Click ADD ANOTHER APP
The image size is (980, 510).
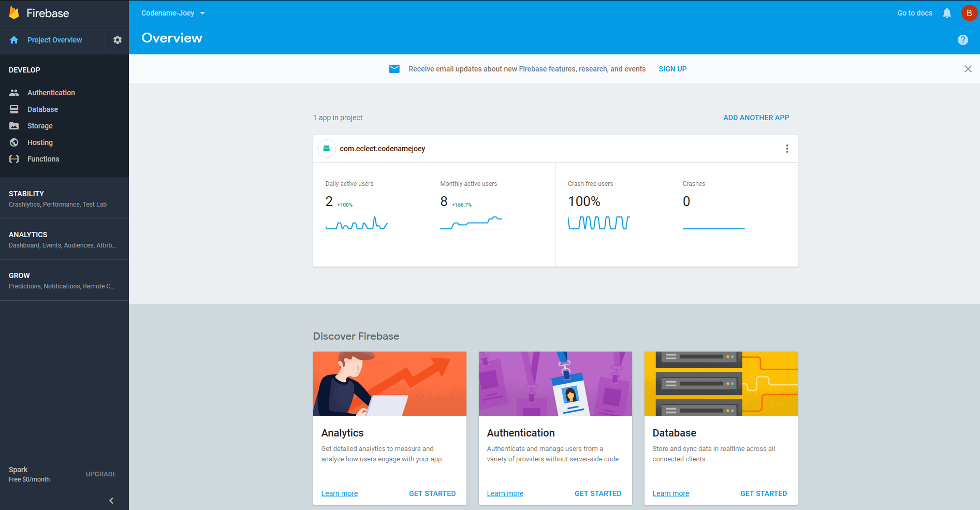(x=756, y=118)
